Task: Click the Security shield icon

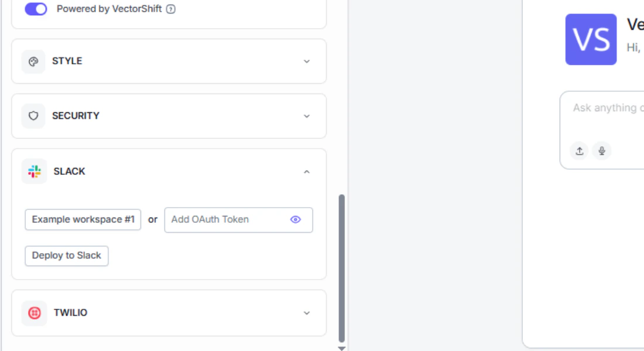Action: pos(33,116)
